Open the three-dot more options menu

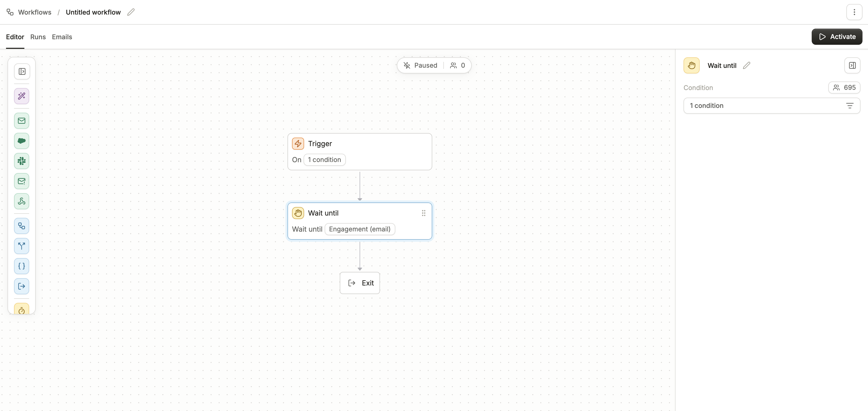point(854,12)
